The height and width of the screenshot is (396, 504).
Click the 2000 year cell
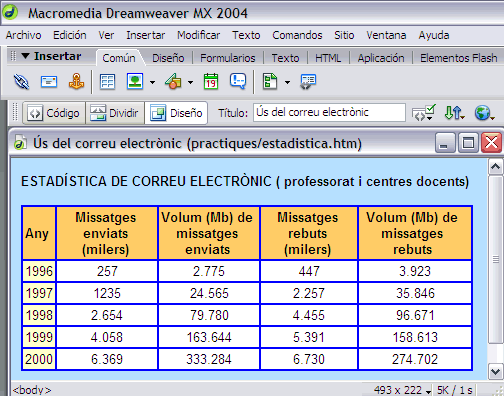click(x=39, y=359)
